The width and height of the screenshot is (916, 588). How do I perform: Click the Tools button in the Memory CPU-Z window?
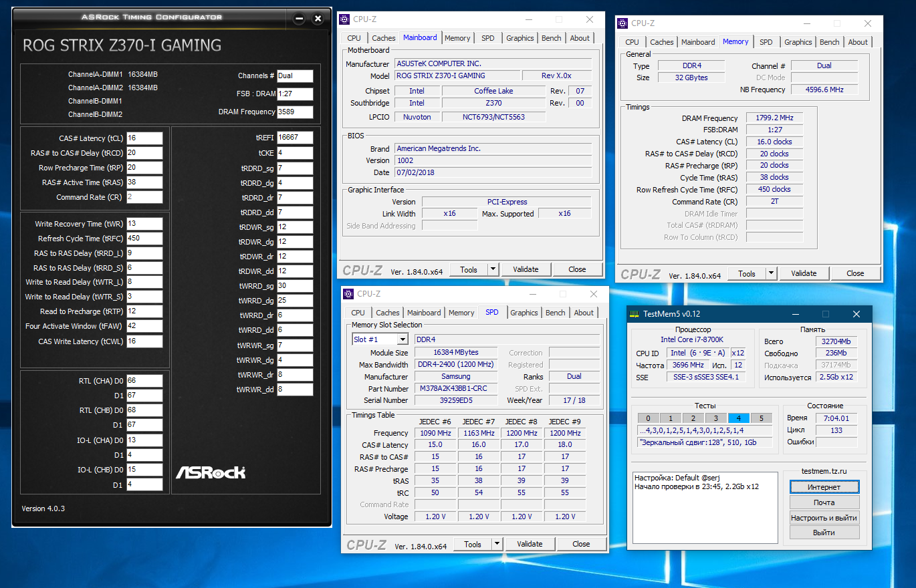[x=747, y=273]
